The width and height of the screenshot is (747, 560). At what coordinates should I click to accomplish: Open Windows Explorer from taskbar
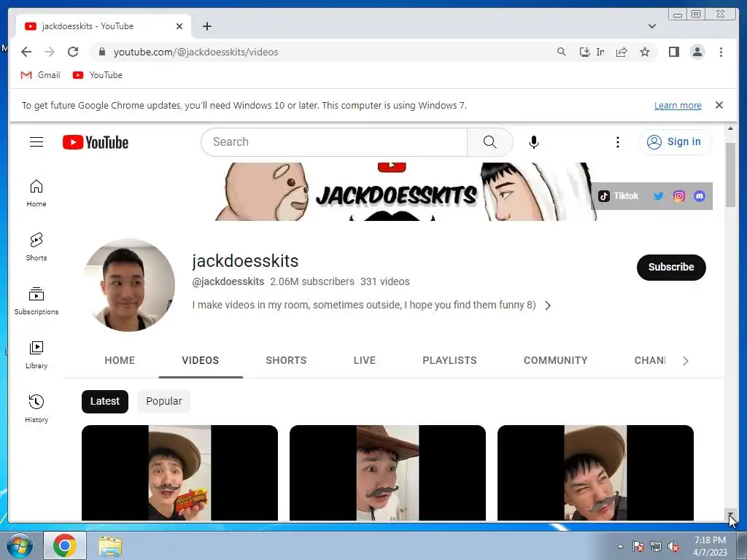click(110, 545)
